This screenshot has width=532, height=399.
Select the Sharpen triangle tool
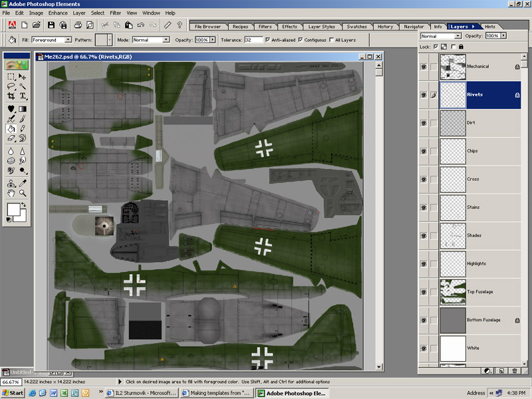coord(23,151)
